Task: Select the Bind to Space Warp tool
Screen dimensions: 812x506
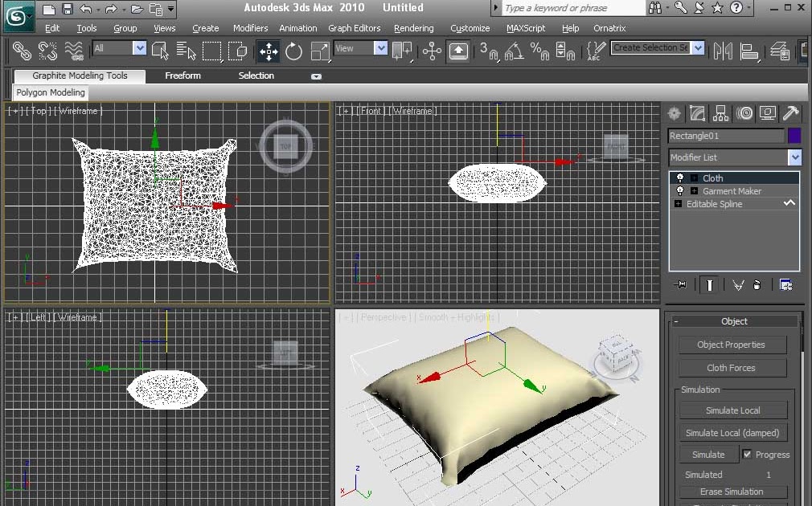Action: (x=73, y=51)
